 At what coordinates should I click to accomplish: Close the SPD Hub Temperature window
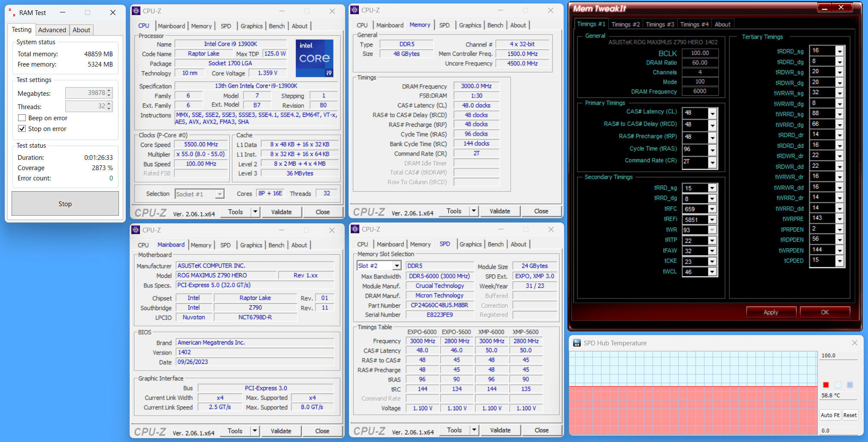(x=854, y=343)
